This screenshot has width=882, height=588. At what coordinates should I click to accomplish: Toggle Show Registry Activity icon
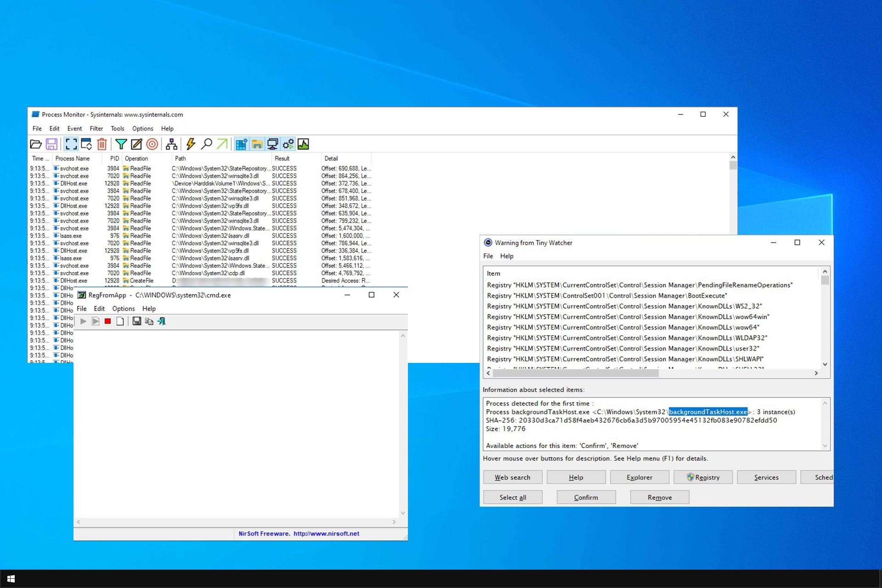coord(241,144)
